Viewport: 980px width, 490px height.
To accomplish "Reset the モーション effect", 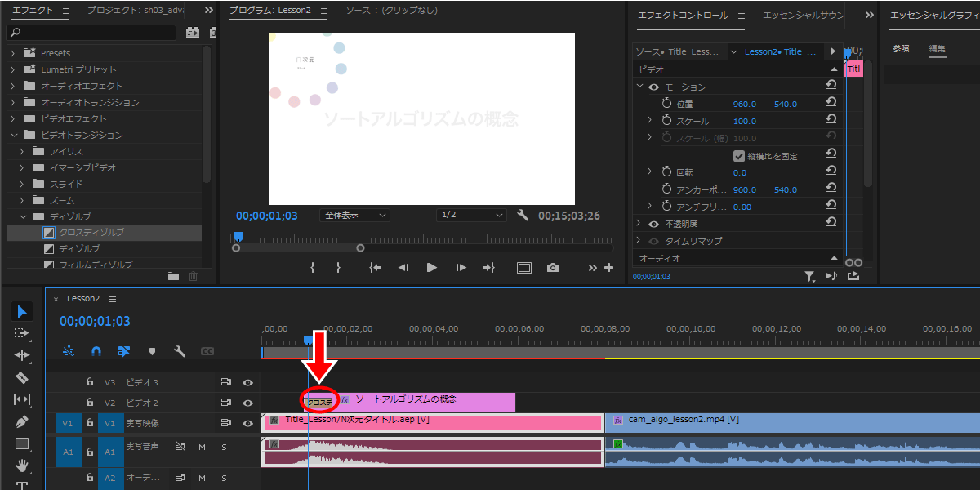I will (x=831, y=86).
